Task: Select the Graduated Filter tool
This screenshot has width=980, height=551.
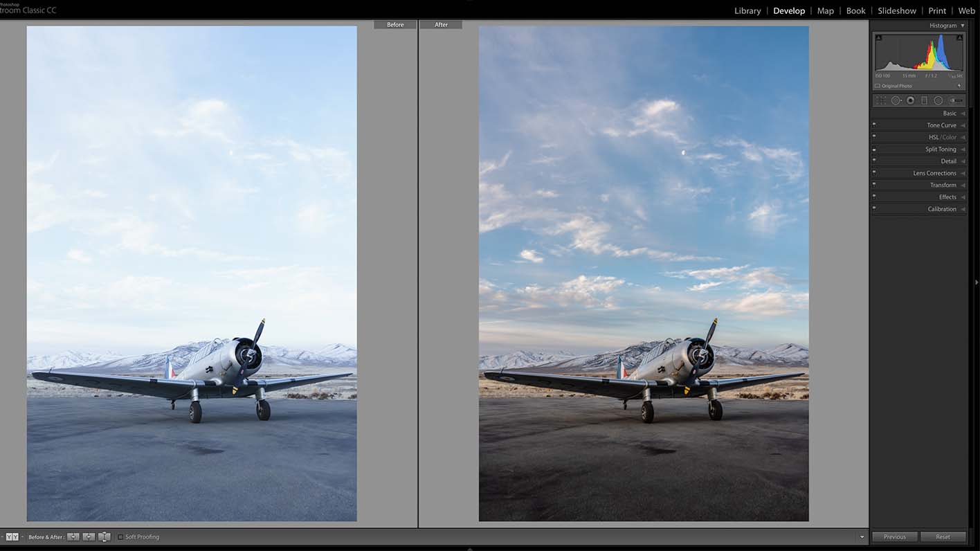Action: click(924, 100)
